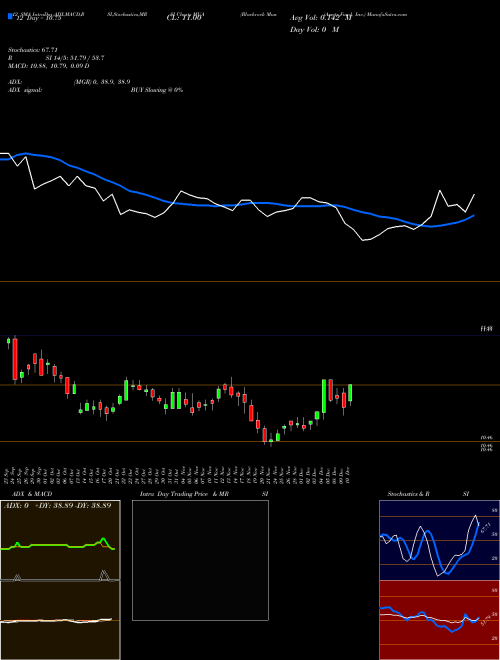Select the 'Stochastics: 67.71' reading
This screenshot has height=660, width=500.
[33, 50]
